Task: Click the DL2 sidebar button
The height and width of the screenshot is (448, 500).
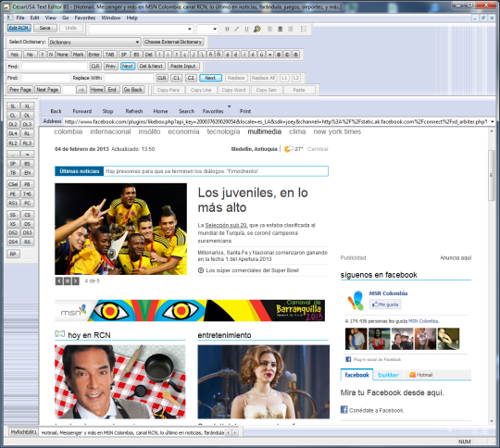Action: coord(13,124)
